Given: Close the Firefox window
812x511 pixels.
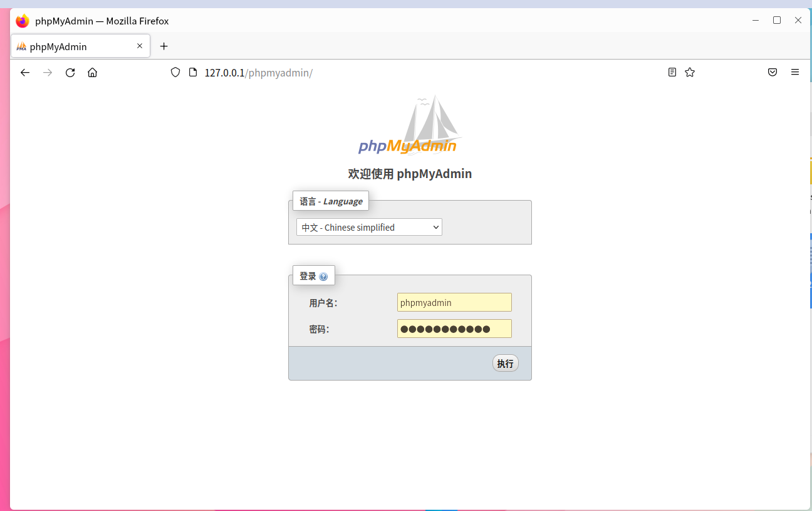Looking at the screenshot, I should (798, 20).
